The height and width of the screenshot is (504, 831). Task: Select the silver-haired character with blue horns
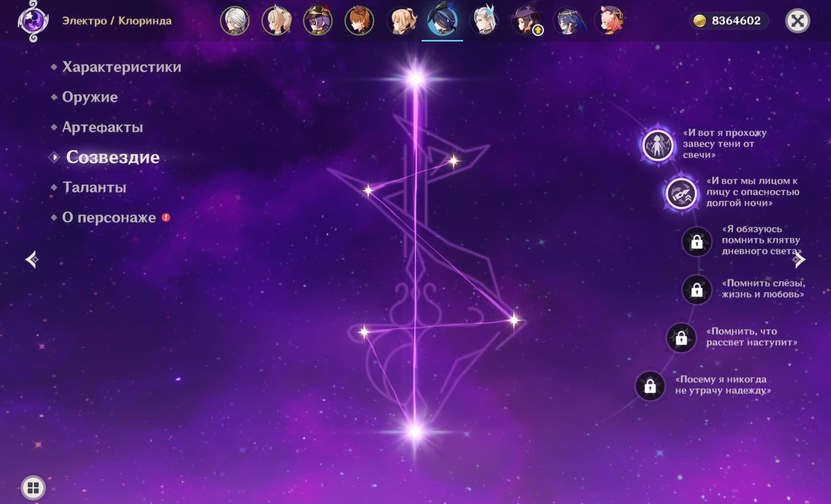pyautogui.click(x=484, y=20)
